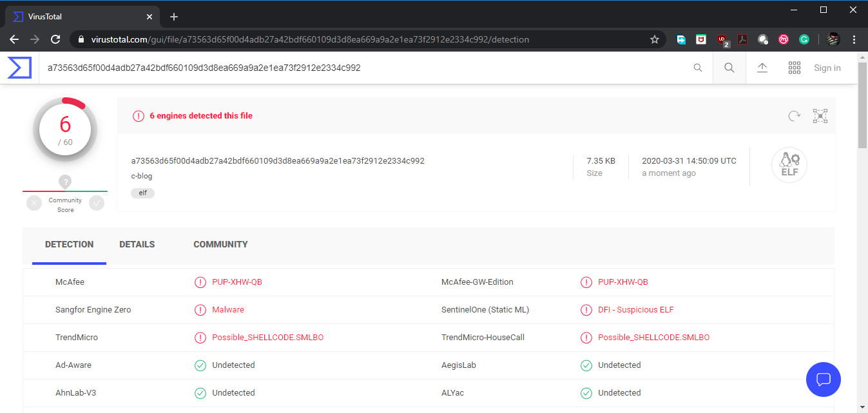Click the ELF file type icon
Image resolution: width=868 pixels, height=413 pixels.
click(789, 166)
